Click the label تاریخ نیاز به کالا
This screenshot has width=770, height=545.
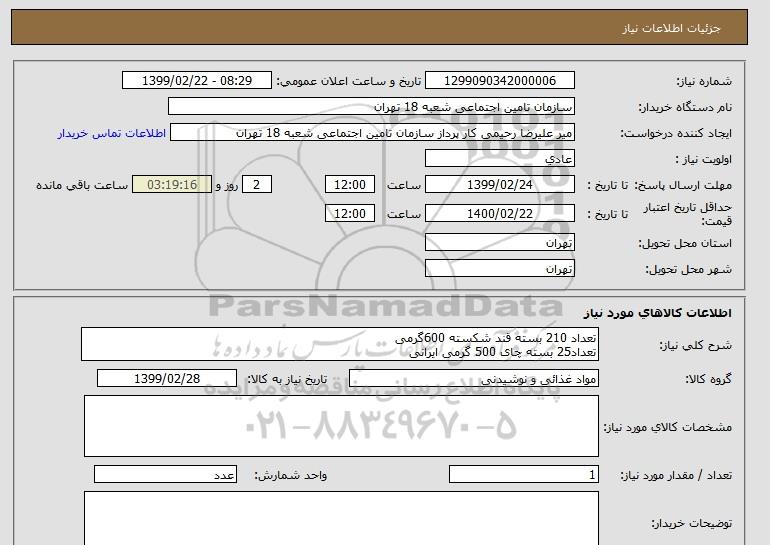point(287,379)
